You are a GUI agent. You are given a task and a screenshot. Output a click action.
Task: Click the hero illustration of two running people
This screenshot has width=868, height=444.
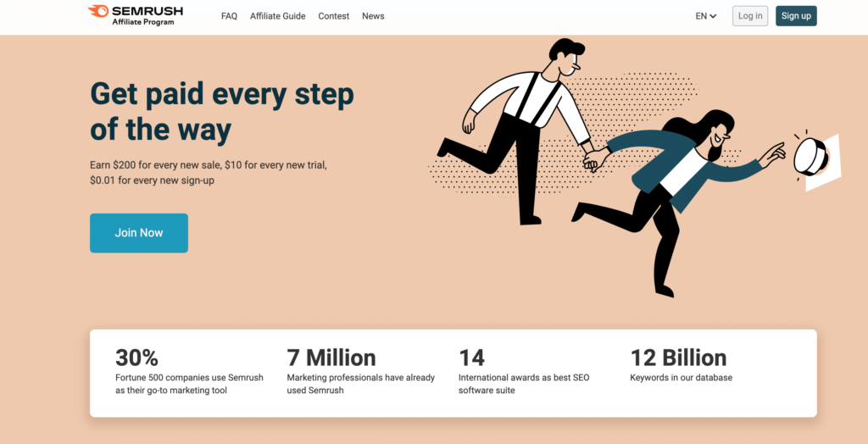pyautogui.click(x=634, y=168)
